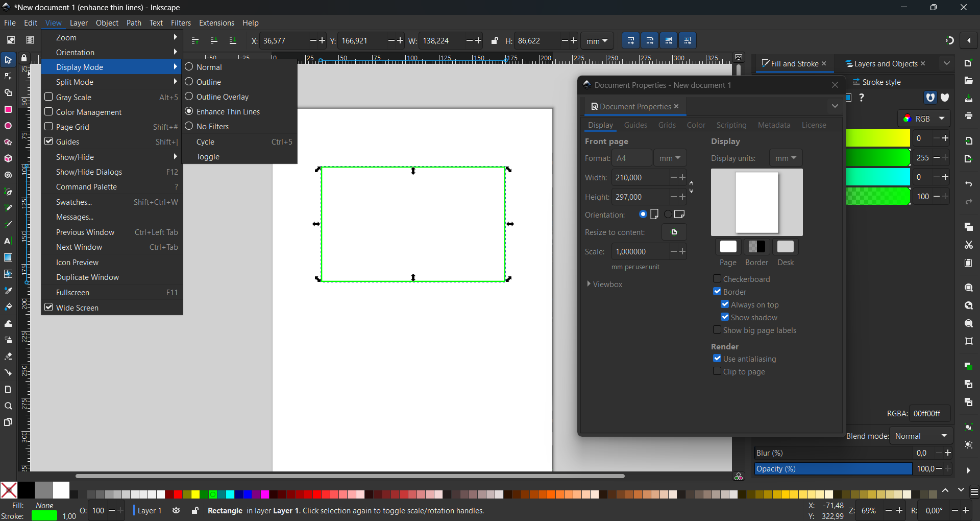
Task: Switch to Layers and Objects tab
Action: [x=886, y=64]
